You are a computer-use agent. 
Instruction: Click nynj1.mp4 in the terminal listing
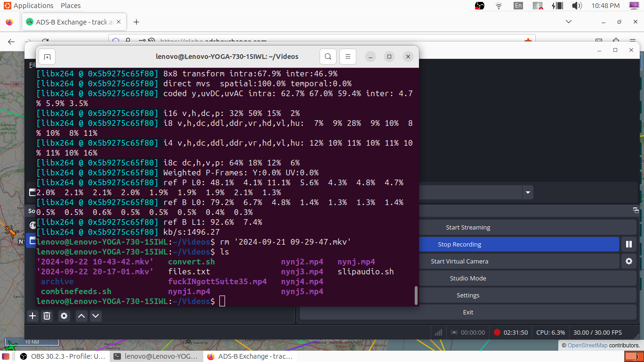tap(189, 291)
